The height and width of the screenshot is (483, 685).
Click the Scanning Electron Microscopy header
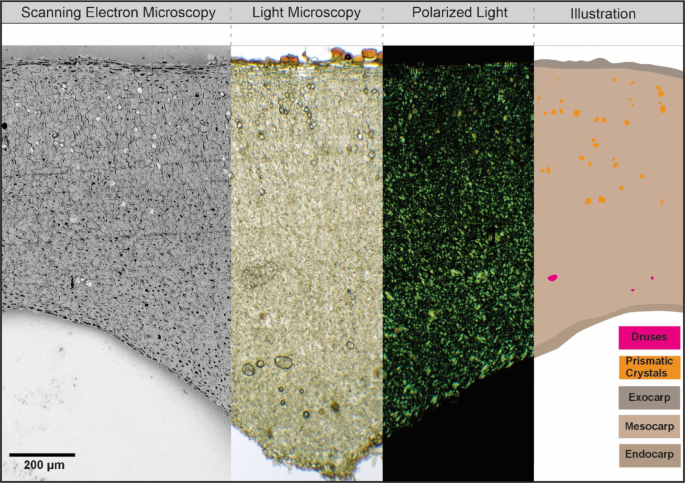point(118,13)
